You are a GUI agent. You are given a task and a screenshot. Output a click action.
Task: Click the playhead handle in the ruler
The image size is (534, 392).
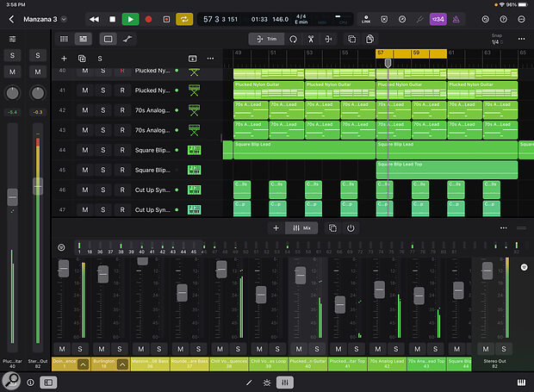[388, 63]
